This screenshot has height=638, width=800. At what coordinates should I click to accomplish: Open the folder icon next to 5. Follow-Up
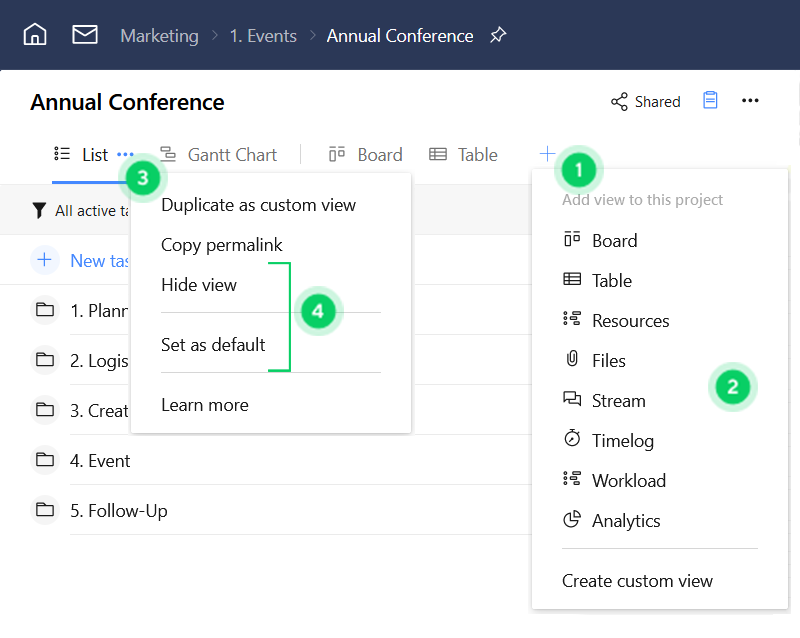(x=45, y=510)
